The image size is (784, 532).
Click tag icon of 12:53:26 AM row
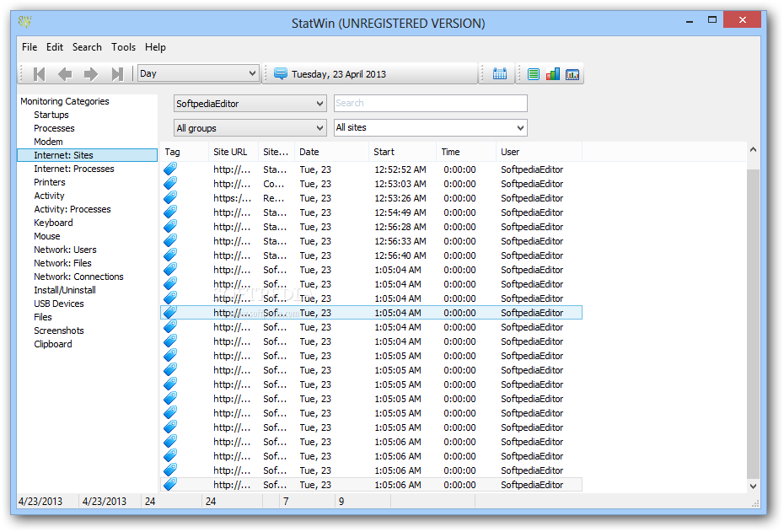click(170, 197)
